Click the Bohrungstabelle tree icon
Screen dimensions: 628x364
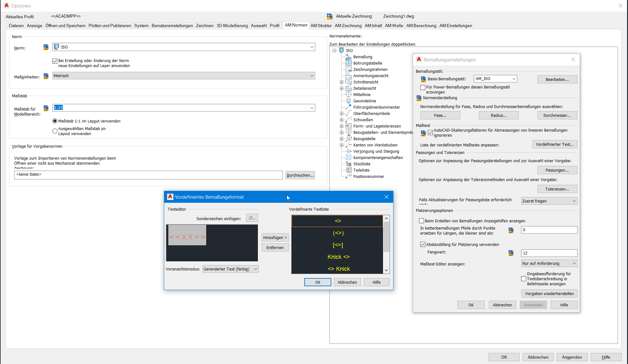(348, 63)
